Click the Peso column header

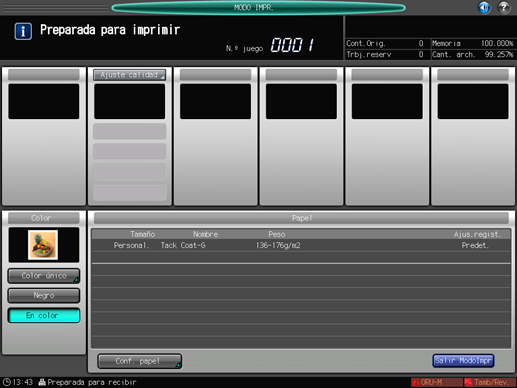pyautogui.click(x=277, y=234)
